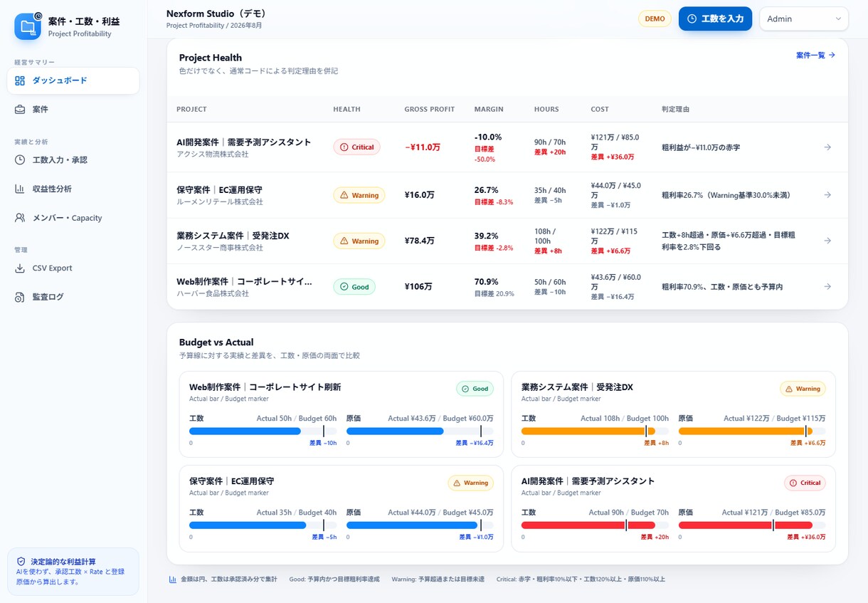Click the briefcase icon next to 案件
This screenshot has height=603, width=868.
(20, 110)
